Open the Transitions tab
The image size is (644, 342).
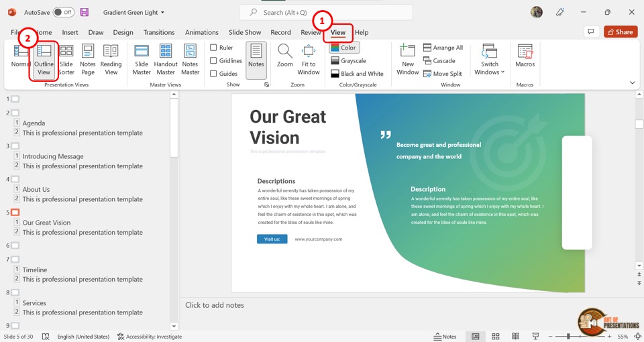(x=158, y=32)
